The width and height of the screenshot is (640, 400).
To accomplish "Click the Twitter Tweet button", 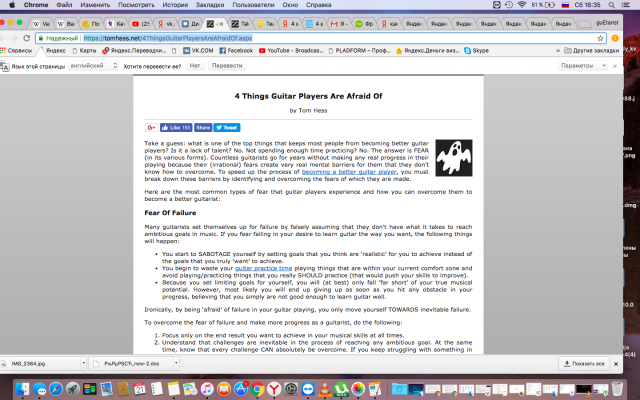I will (227, 128).
